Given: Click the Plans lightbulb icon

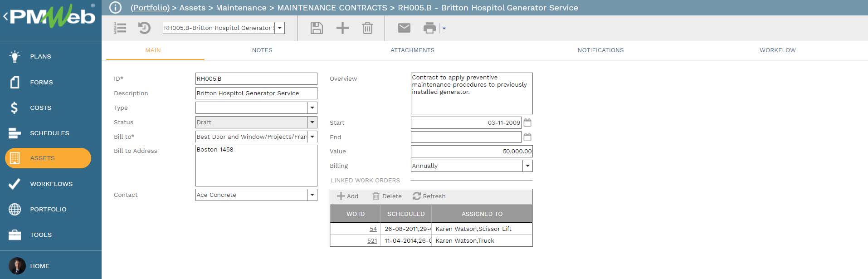Looking at the screenshot, I should click(x=15, y=56).
